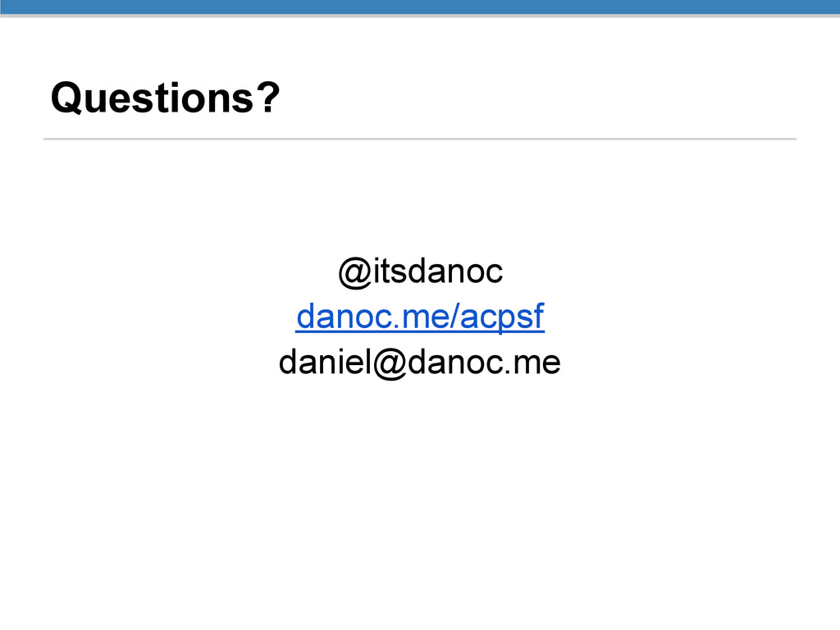Screen dimensions: 840x630
Task: Click "danoc.me" domain in the email line
Action: click(x=484, y=362)
